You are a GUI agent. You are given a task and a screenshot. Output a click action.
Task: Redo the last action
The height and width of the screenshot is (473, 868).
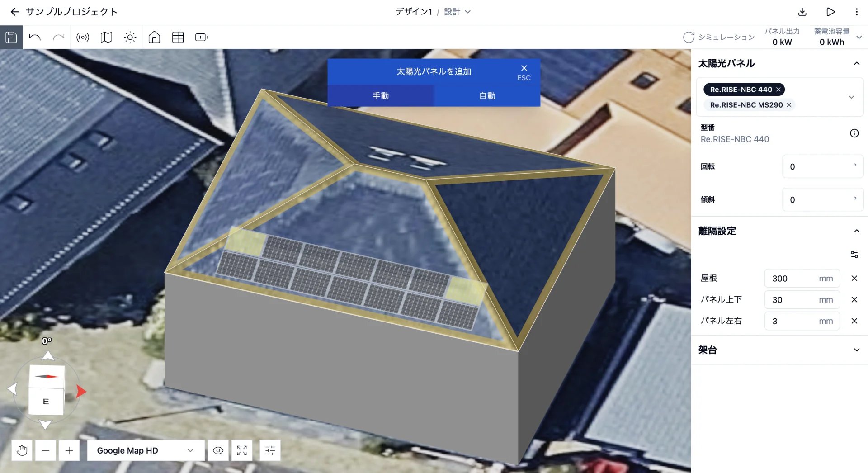click(x=58, y=37)
